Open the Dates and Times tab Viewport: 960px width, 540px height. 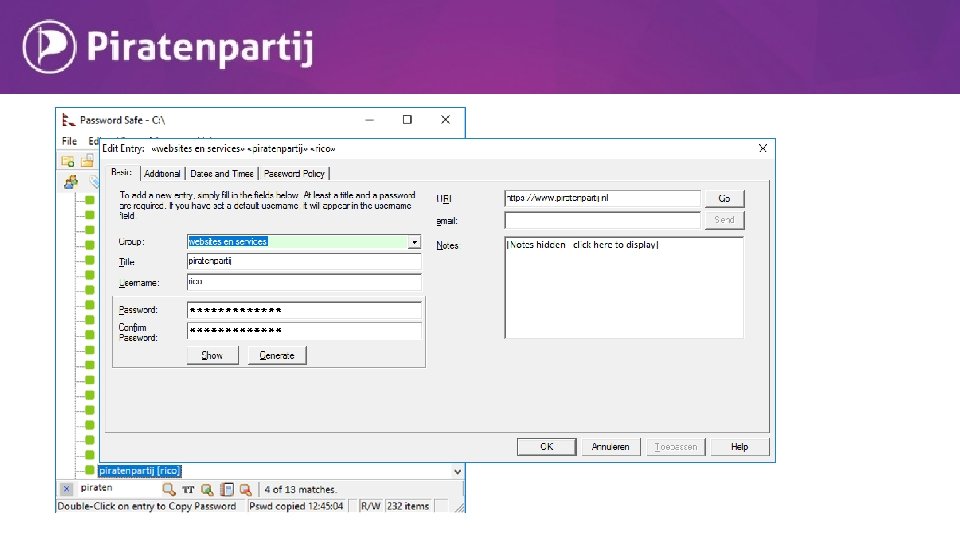[222, 174]
